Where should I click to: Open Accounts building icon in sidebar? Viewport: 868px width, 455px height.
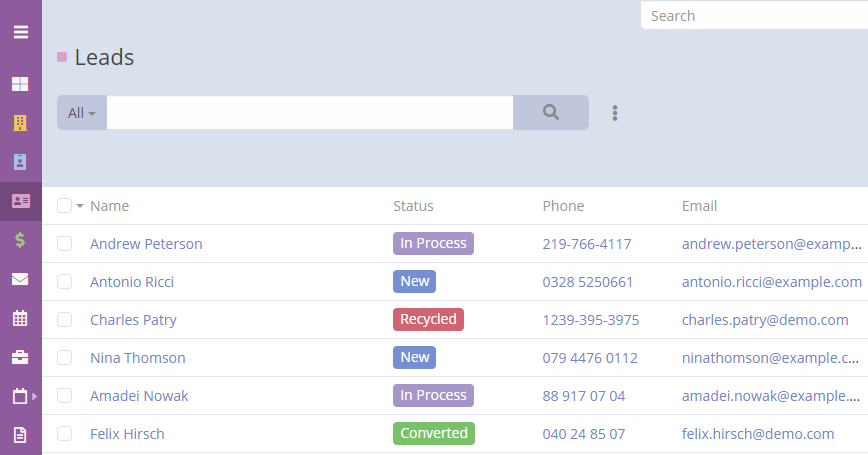tap(20, 123)
